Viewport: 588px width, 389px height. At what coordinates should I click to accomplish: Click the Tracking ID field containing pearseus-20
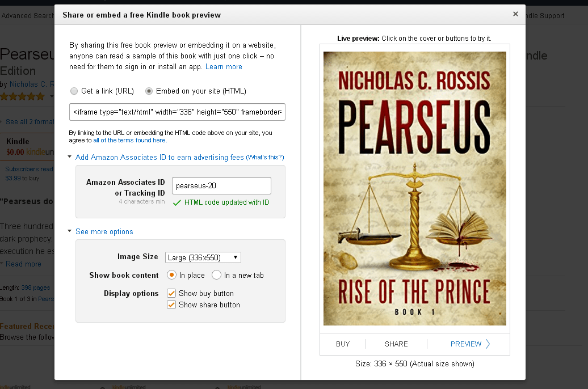click(221, 185)
